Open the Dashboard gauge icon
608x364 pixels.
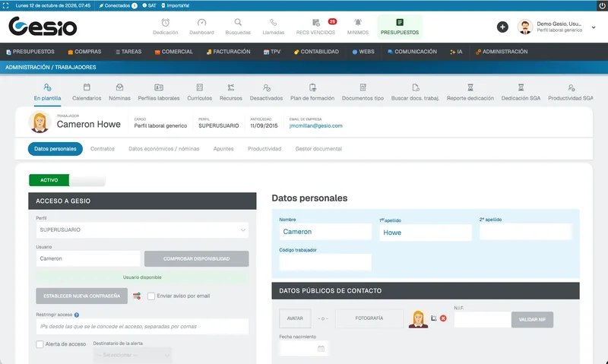[x=201, y=23]
